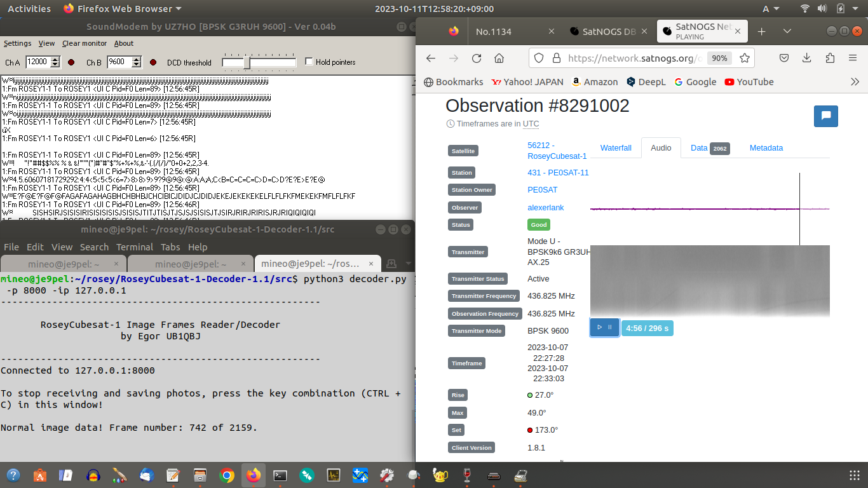Open the Firefox hamburger application menu
Image resolution: width=868 pixels, height=488 pixels.
click(853, 58)
